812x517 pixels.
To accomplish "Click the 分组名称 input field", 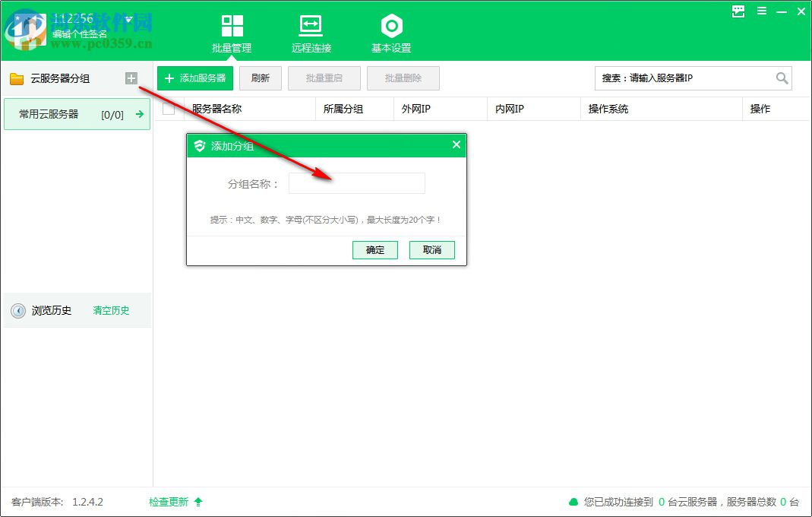I will [x=356, y=183].
